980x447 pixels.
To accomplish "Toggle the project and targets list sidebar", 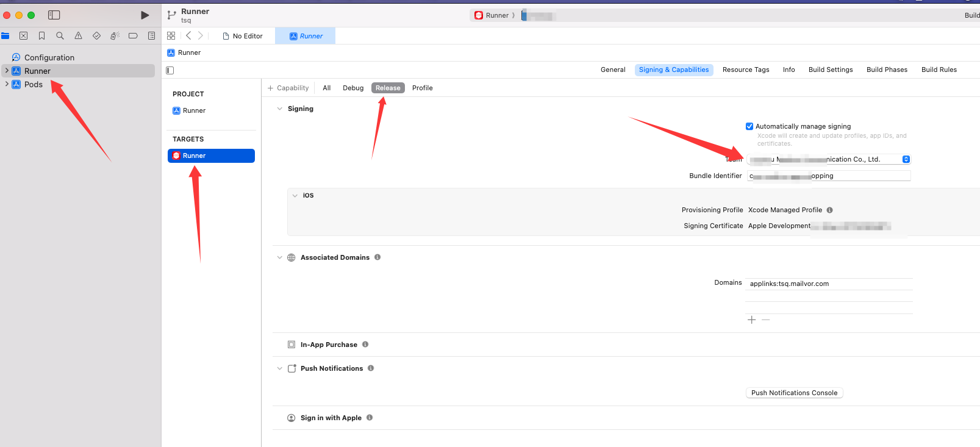I will 170,70.
